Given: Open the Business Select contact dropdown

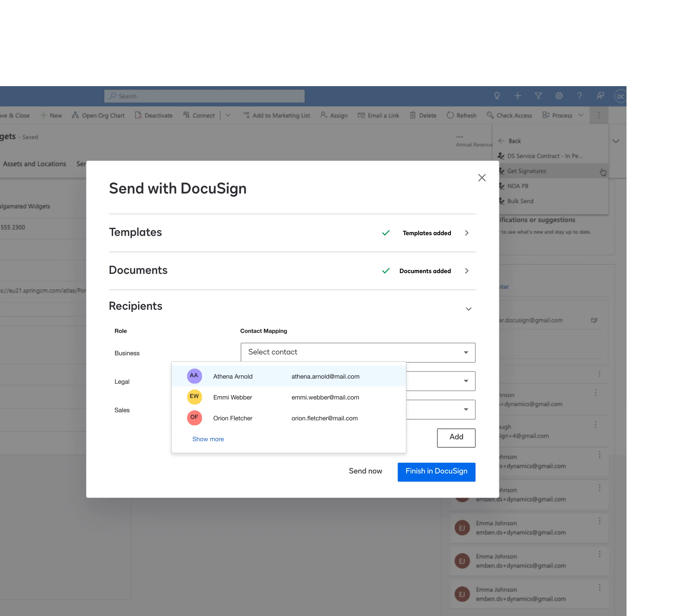Looking at the screenshot, I should click(x=358, y=352).
